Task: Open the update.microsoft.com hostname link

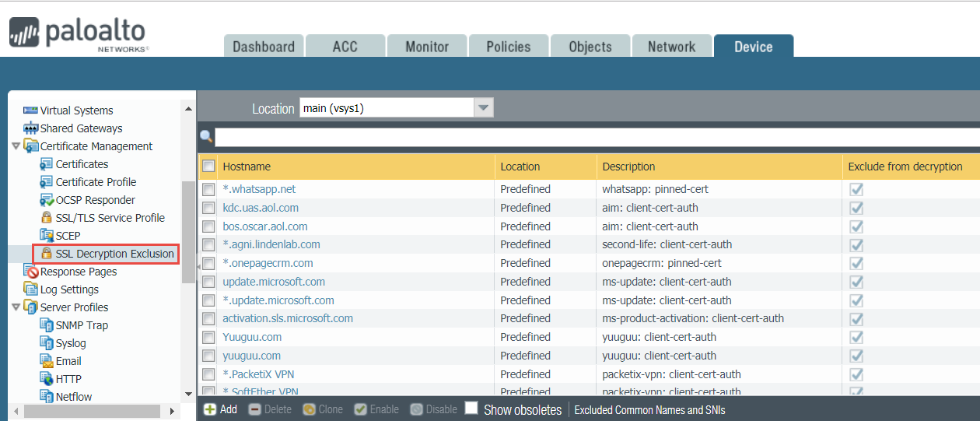Action: pos(274,282)
